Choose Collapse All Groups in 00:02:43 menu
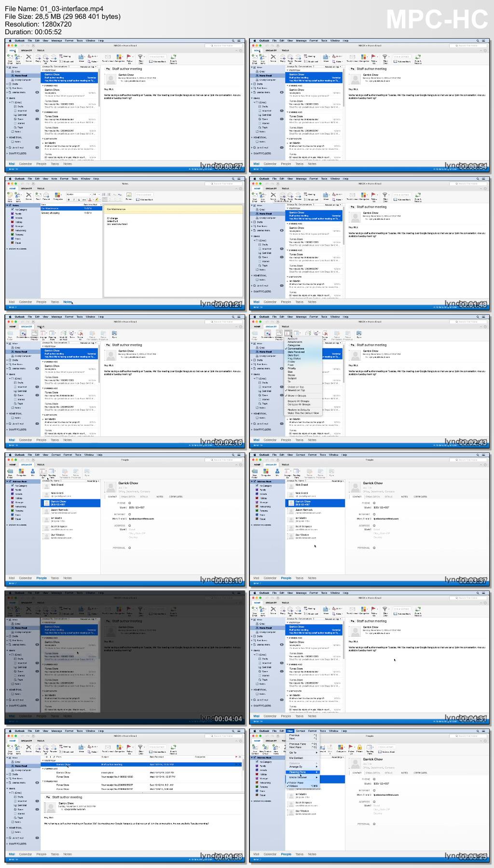This screenshot has height=868, width=494. pos(299,405)
